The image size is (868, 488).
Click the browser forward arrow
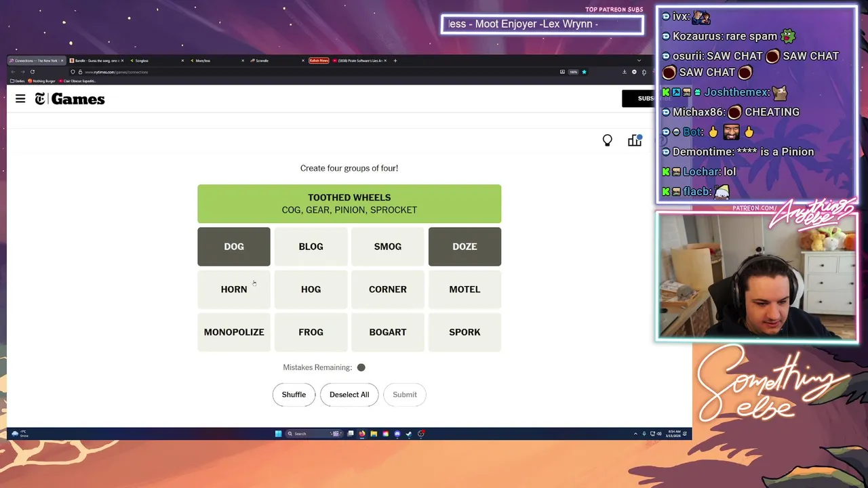[x=22, y=72]
